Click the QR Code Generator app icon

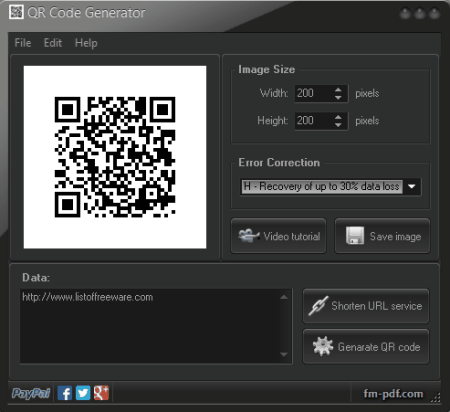pyautogui.click(x=16, y=12)
